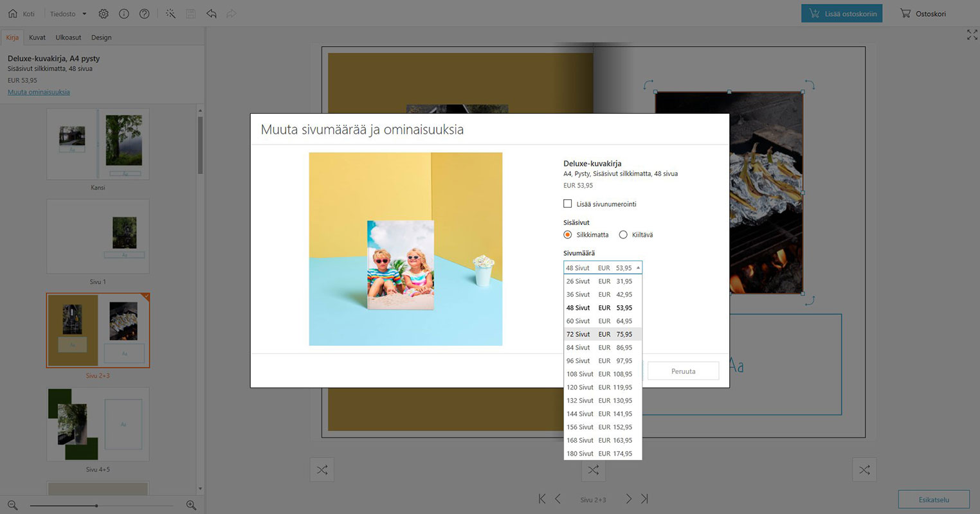Enable Lisää sivunumerointi checkbox

tap(568, 204)
